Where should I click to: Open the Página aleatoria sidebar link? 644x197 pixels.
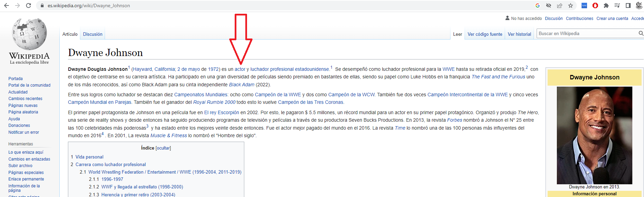point(23,112)
